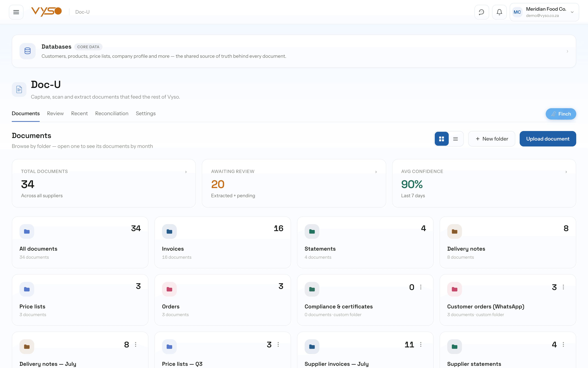
Task: Click the "Orders" folder title
Action: [171, 306]
